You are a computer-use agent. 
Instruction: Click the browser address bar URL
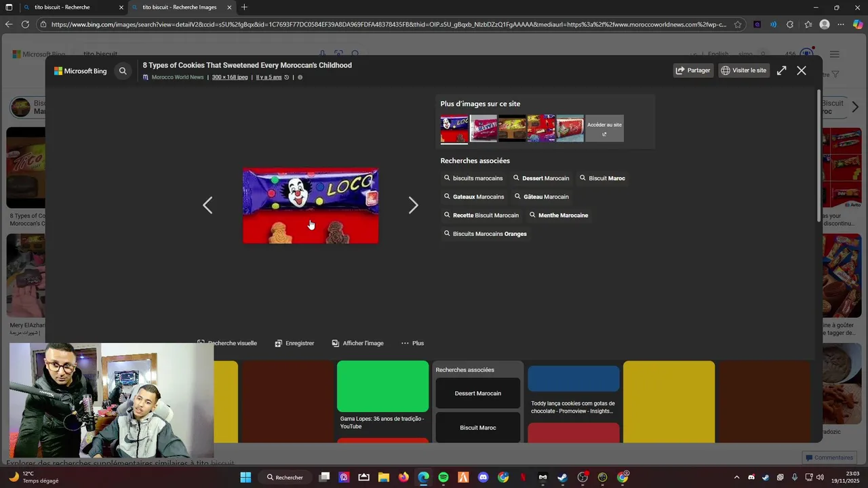[x=389, y=24]
